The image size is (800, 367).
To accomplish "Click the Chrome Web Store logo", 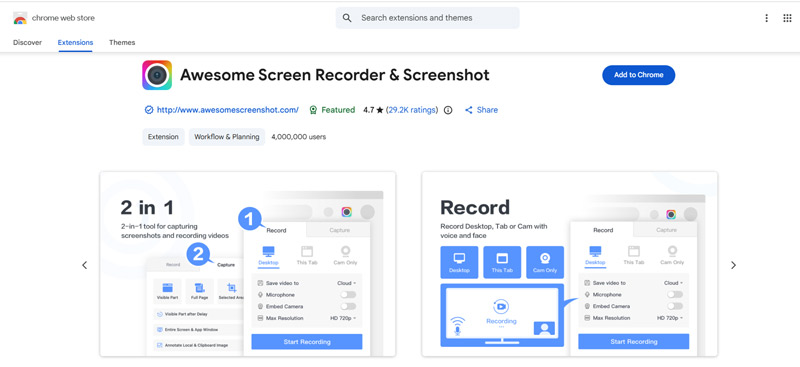I will [20, 18].
